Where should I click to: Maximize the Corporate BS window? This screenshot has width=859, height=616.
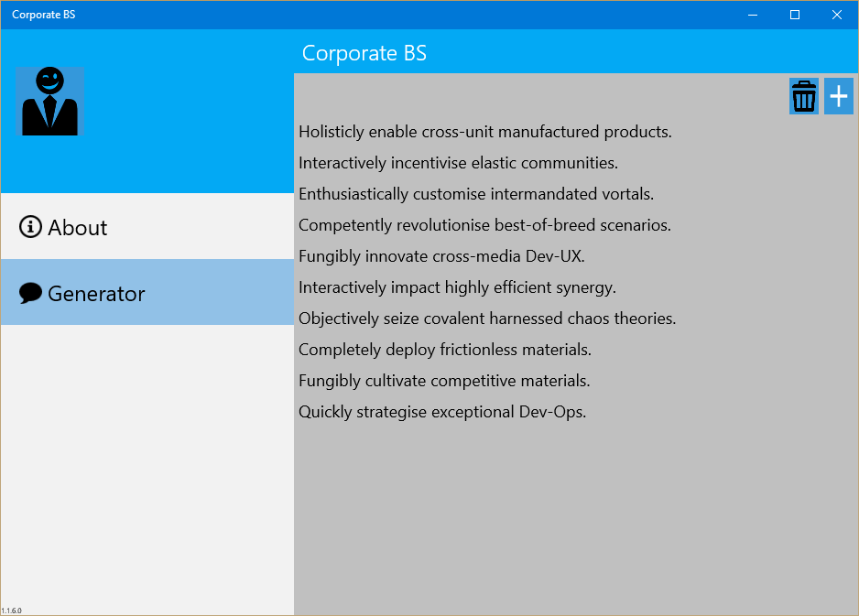[795, 15]
